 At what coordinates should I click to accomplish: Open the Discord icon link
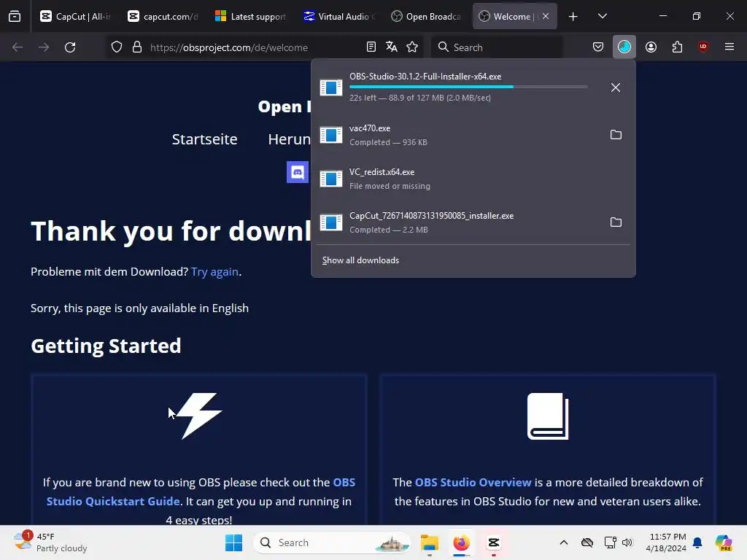coord(298,172)
